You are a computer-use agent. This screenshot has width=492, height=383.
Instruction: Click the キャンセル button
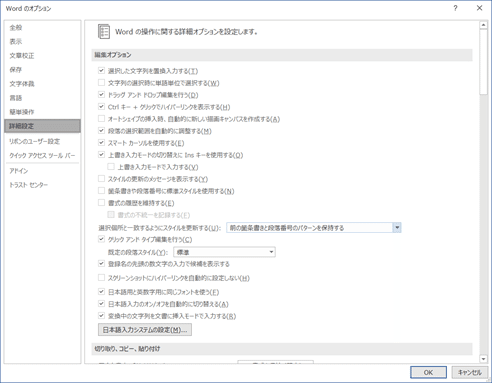tap(470, 372)
